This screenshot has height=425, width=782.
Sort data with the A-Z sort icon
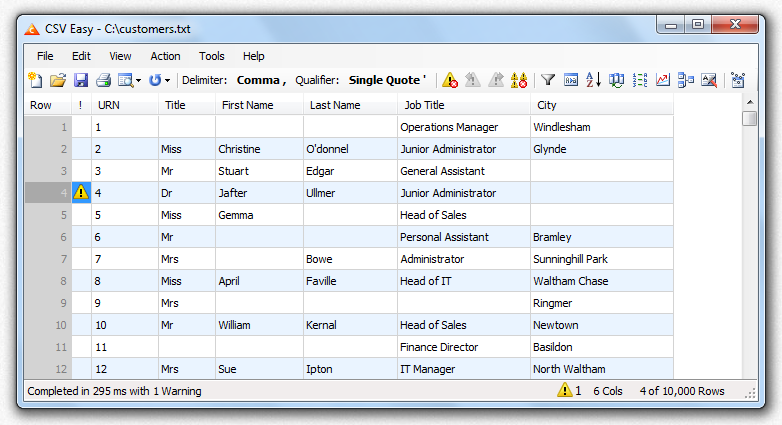[594, 80]
